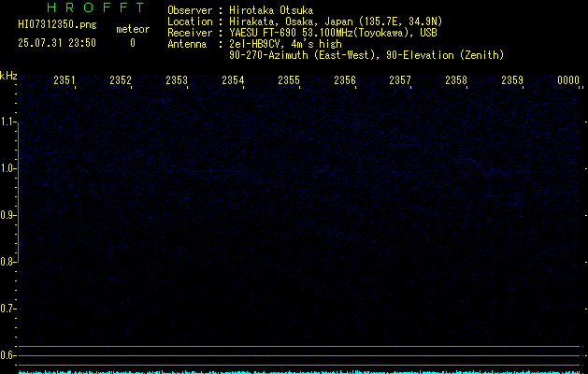Click the kHz axis unit label
The width and height of the screenshot is (588, 374).
coord(8,75)
